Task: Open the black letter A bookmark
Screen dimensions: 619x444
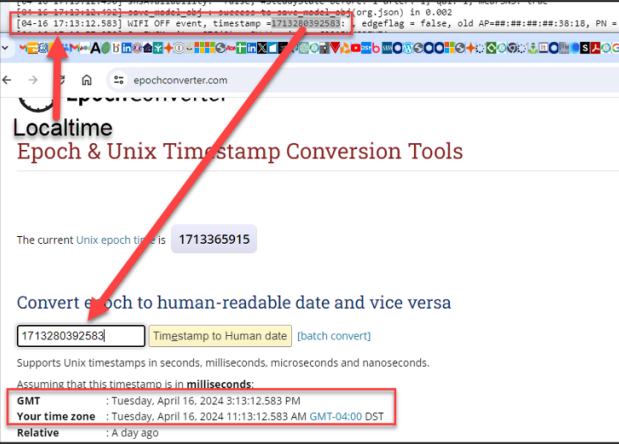Action: [x=95, y=48]
